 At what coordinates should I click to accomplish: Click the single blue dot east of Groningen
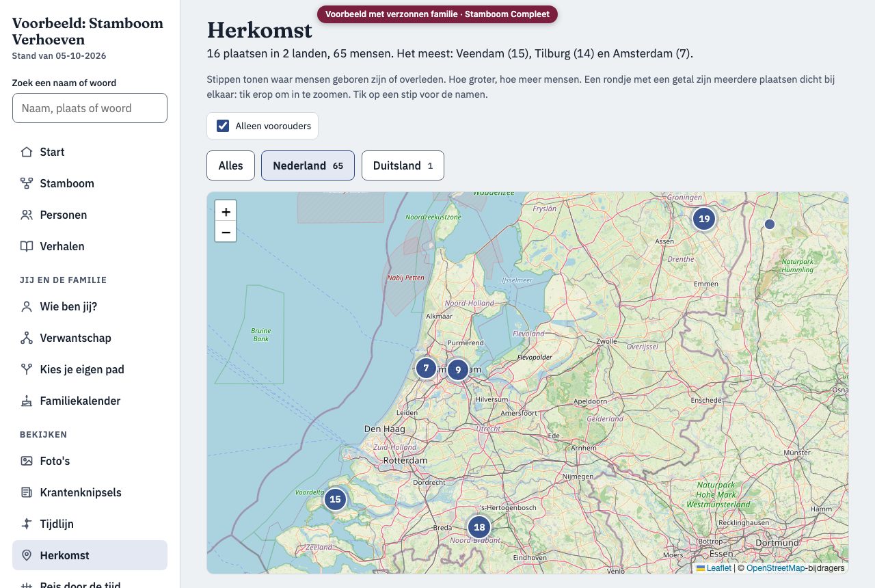tap(770, 224)
